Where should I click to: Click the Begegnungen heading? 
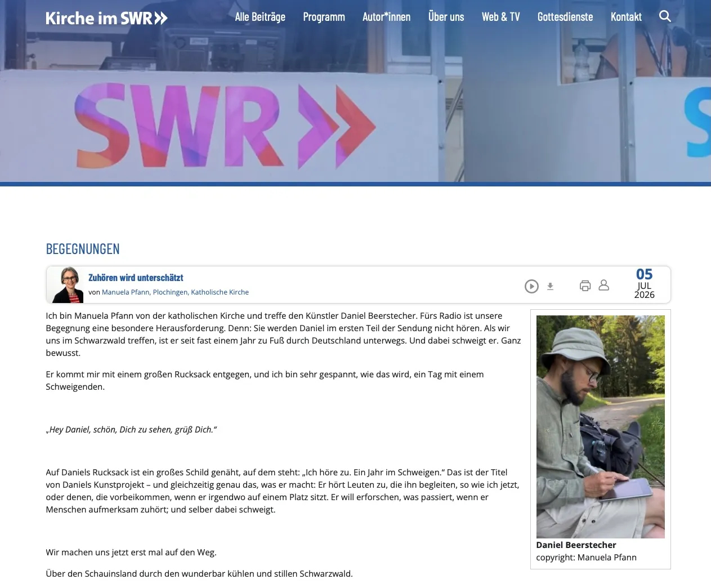(x=83, y=248)
